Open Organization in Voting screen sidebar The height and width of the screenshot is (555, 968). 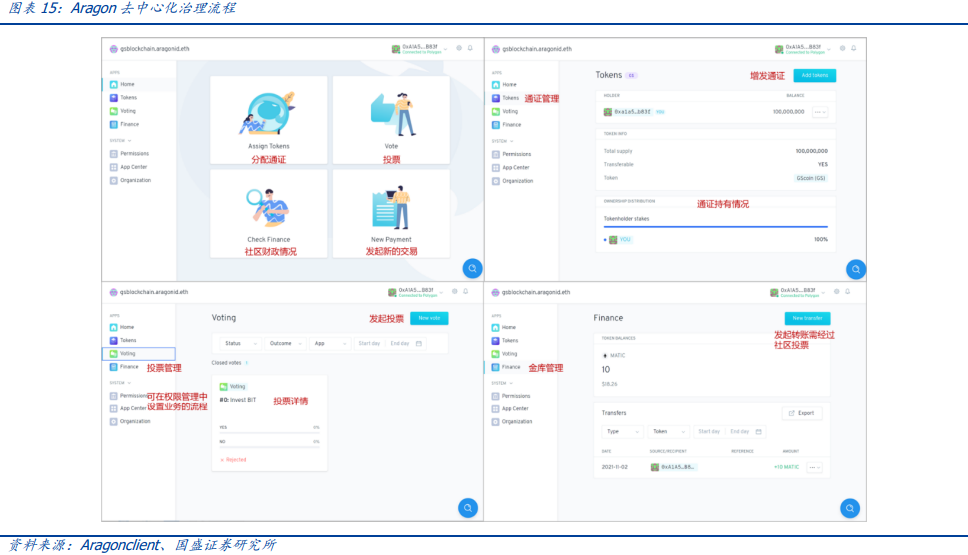pos(130,422)
